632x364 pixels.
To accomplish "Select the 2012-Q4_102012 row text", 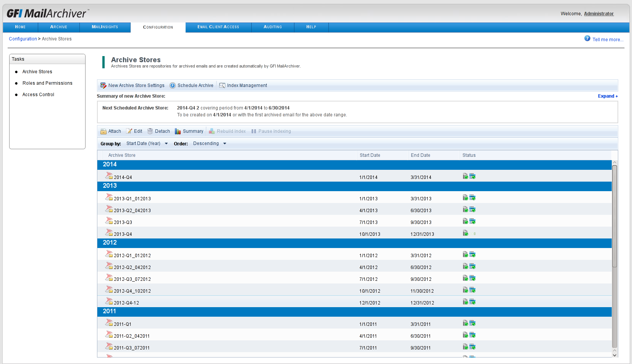I will tap(132, 291).
